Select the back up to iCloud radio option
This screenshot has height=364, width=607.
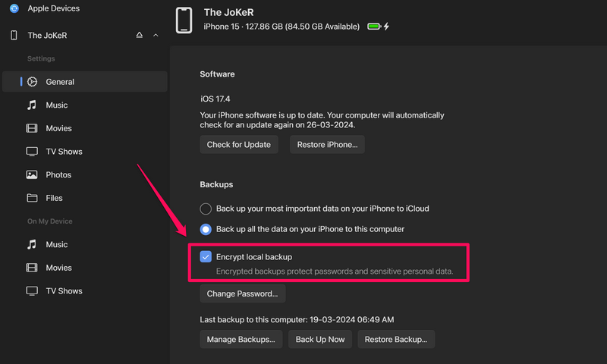[x=206, y=209]
